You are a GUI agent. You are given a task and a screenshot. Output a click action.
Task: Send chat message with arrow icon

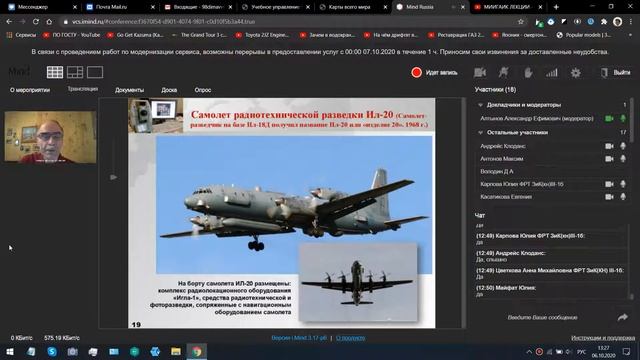click(622, 317)
